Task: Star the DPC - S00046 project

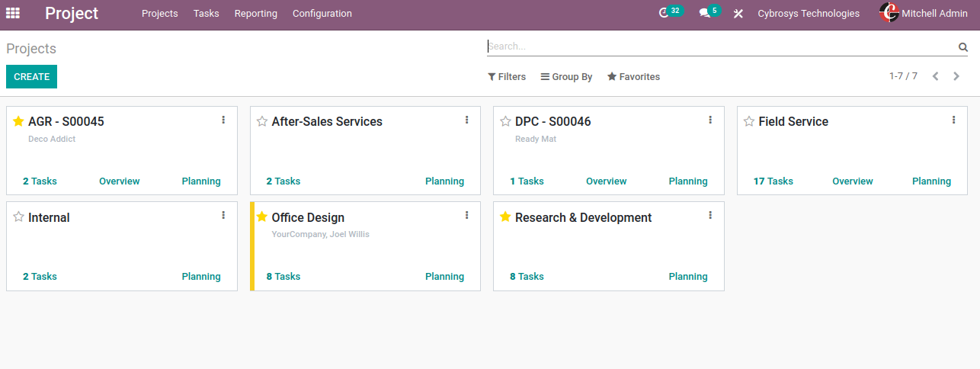Action: pyautogui.click(x=505, y=121)
